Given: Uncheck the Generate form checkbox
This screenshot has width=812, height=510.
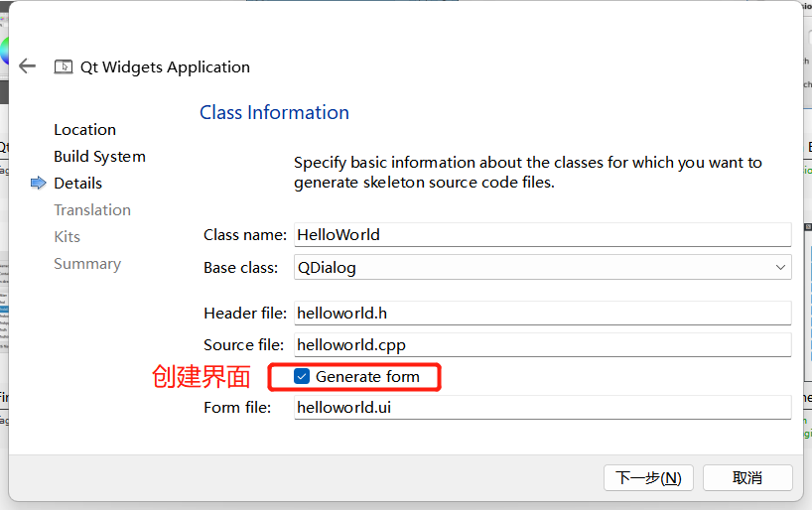Looking at the screenshot, I should 302,376.
